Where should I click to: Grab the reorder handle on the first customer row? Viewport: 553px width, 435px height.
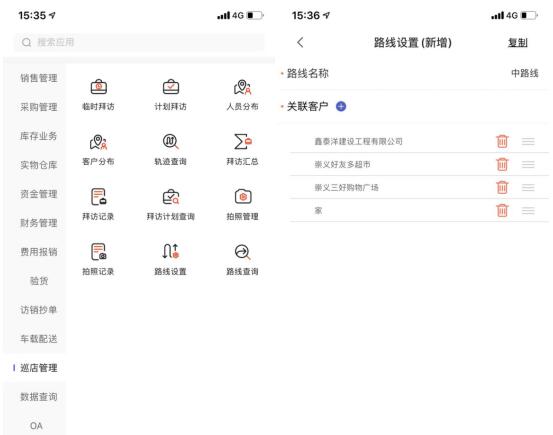click(x=528, y=141)
